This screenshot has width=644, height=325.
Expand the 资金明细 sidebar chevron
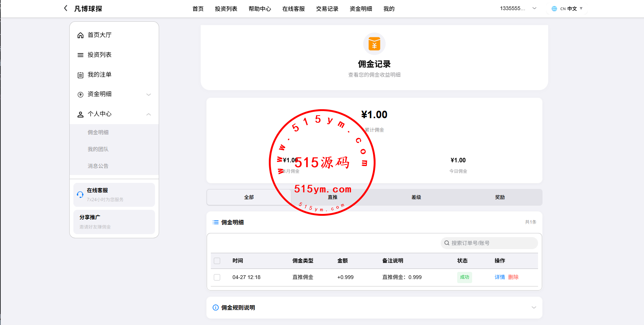click(149, 95)
